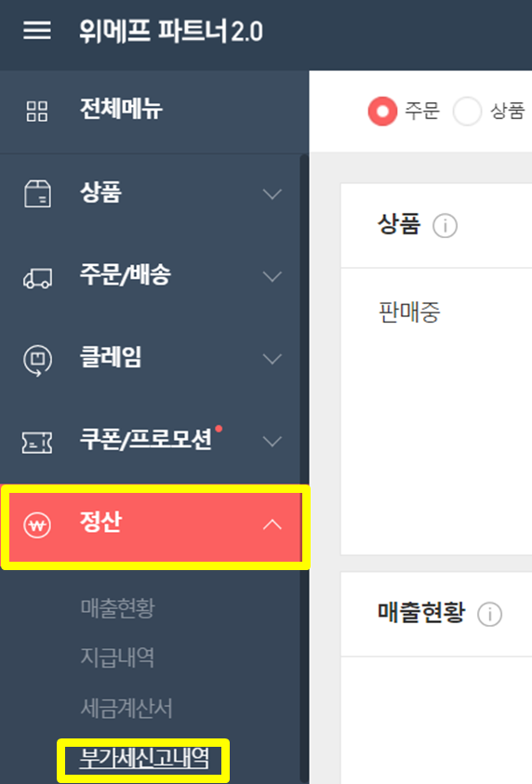532x784 pixels.
Task: Click the 클레임 return box icon
Action: pos(37,360)
